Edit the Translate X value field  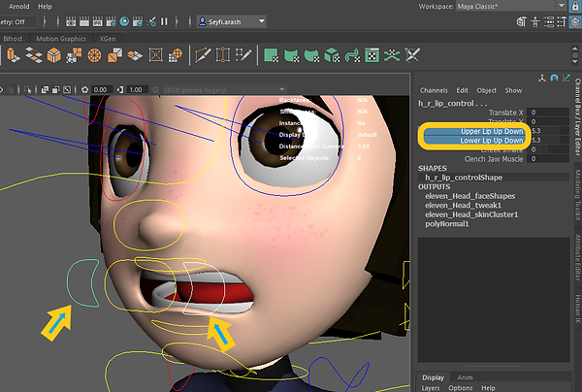click(549, 113)
